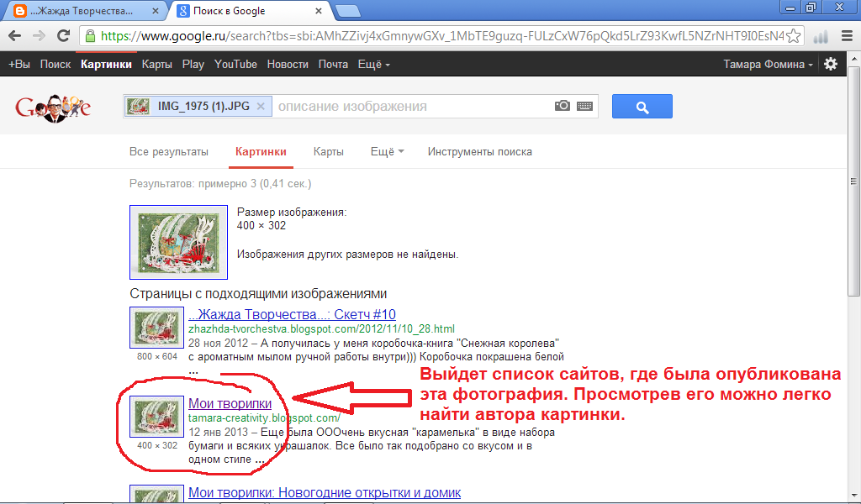Click thumbnail labeled 400 × 302
Screen dimensions: 861x504
156,417
